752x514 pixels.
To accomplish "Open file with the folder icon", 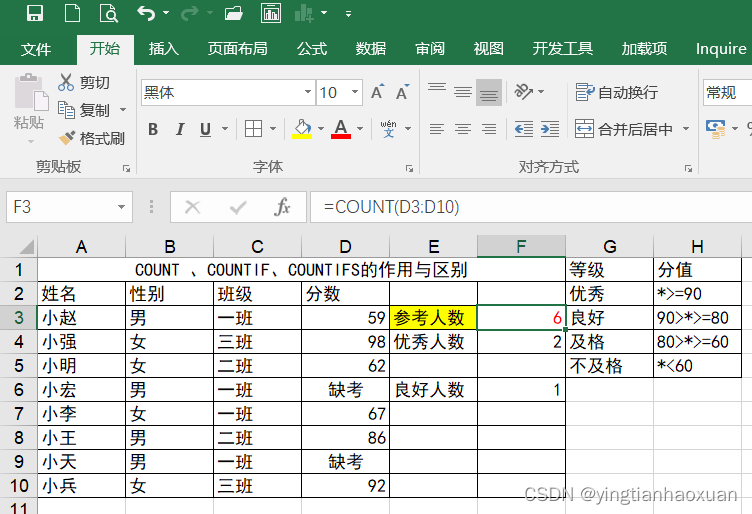I will click(x=234, y=13).
